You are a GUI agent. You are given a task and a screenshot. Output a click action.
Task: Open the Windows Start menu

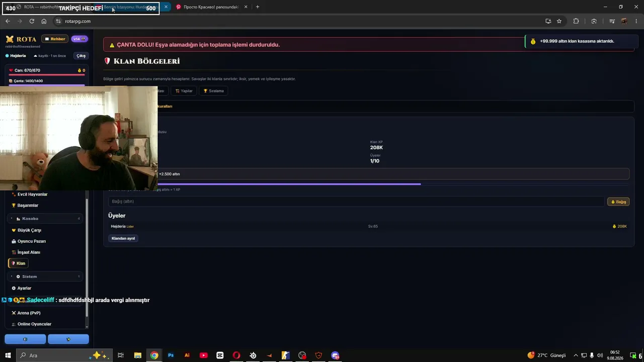[x=8, y=355]
